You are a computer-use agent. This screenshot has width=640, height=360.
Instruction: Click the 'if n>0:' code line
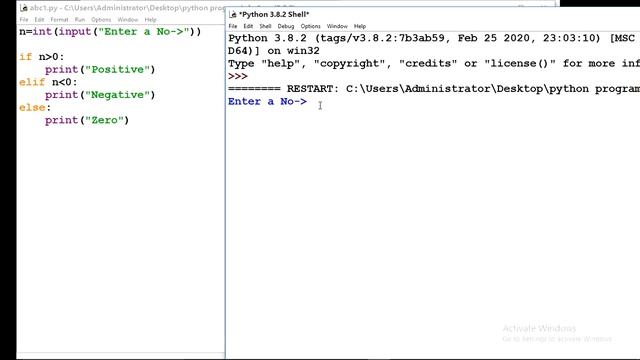42,57
